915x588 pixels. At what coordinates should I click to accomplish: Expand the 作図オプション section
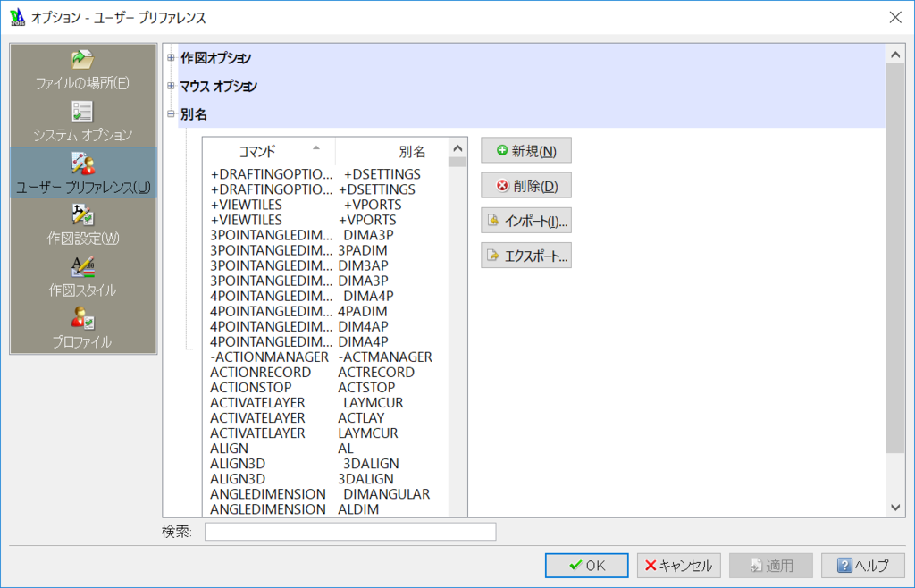pyautogui.click(x=171, y=58)
